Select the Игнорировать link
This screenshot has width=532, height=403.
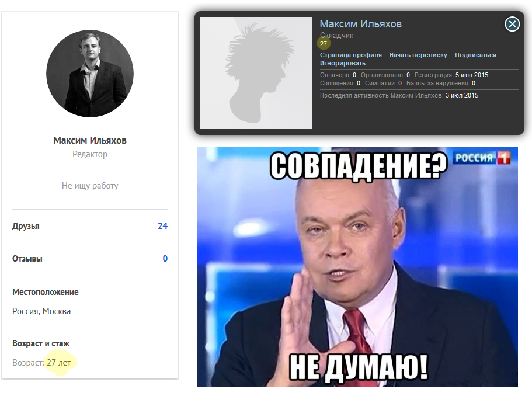coord(342,64)
